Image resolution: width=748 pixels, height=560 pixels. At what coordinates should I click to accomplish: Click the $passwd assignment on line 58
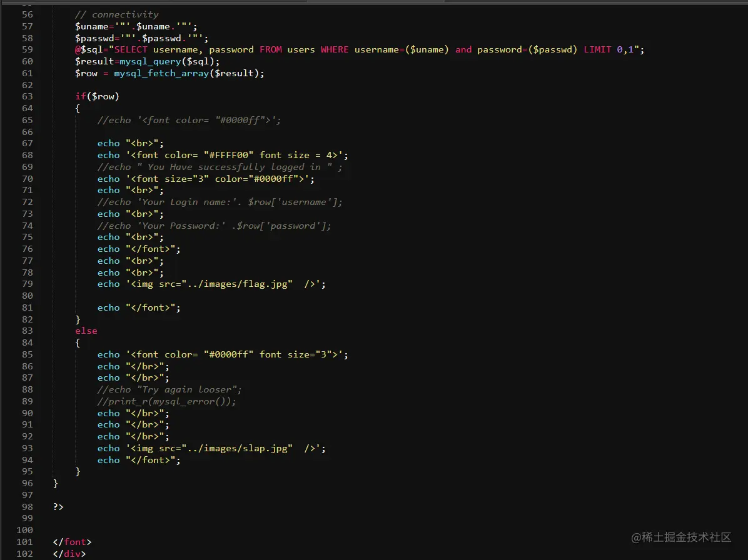coord(142,38)
